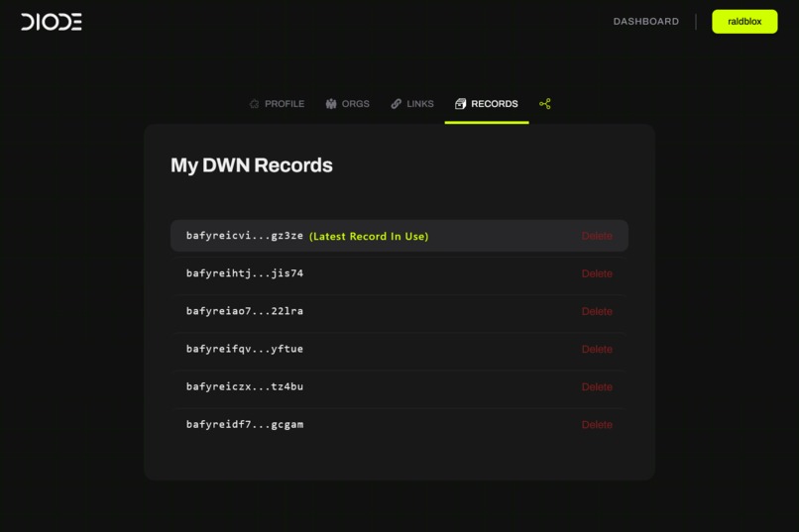Click the "(Latest Record In Use)" label

369,236
